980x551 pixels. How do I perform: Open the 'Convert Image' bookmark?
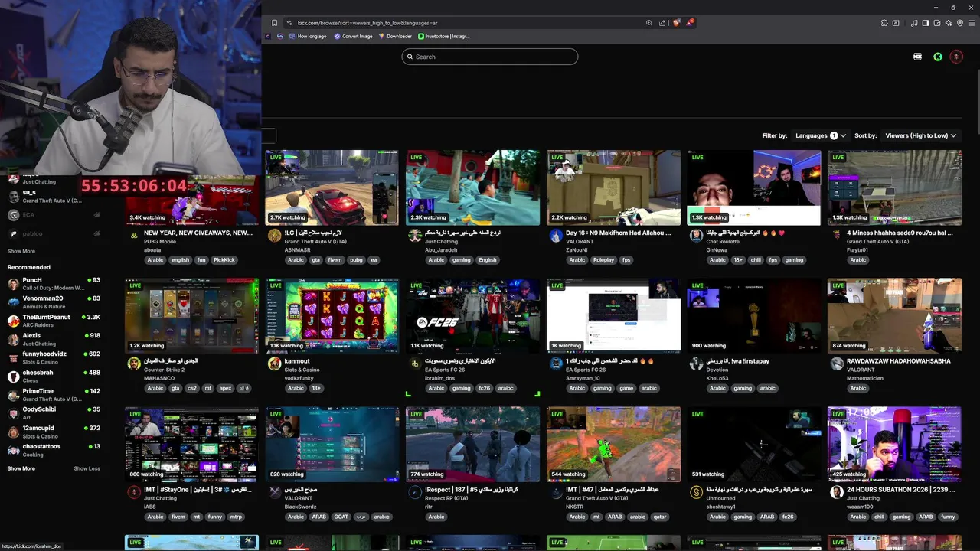tap(353, 36)
